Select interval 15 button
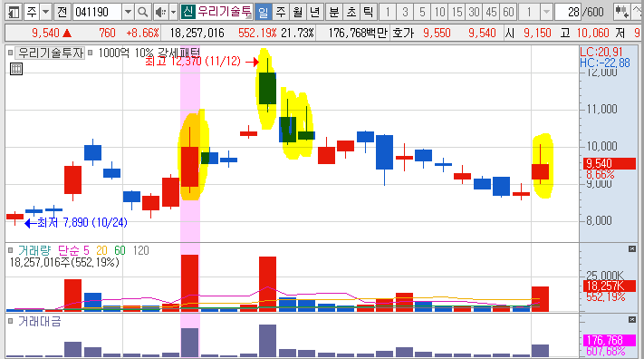The image size is (644, 359). click(457, 12)
